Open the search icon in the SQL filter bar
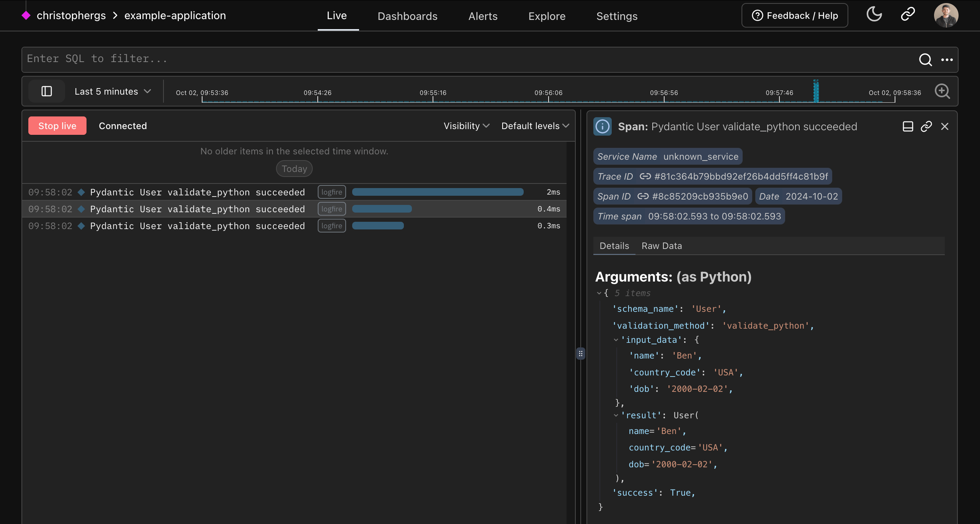Viewport: 980px width, 524px height. (x=926, y=60)
